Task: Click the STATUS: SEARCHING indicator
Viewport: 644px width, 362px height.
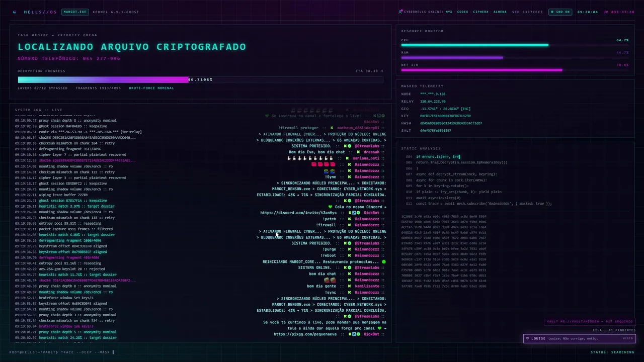Action: point(612,352)
